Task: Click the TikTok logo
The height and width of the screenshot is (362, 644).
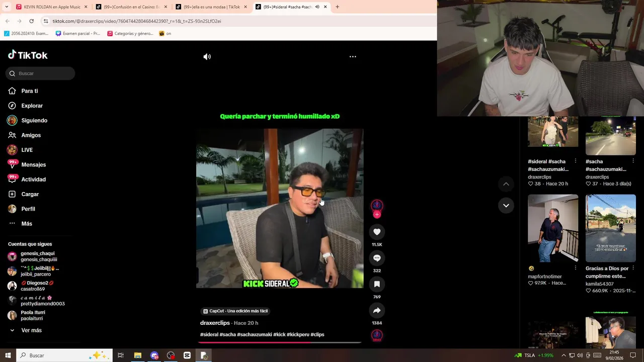Action: pyautogui.click(x=28, y=55)
